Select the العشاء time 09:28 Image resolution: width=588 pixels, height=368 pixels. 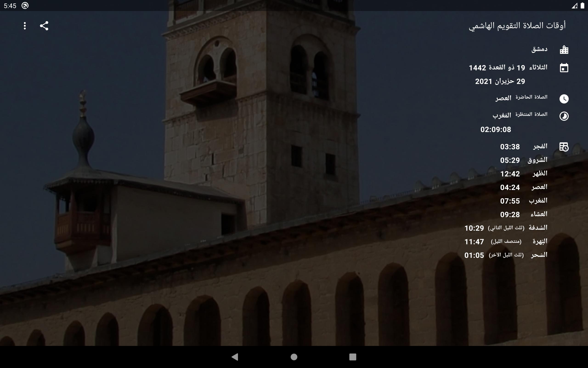pos(510,215)
